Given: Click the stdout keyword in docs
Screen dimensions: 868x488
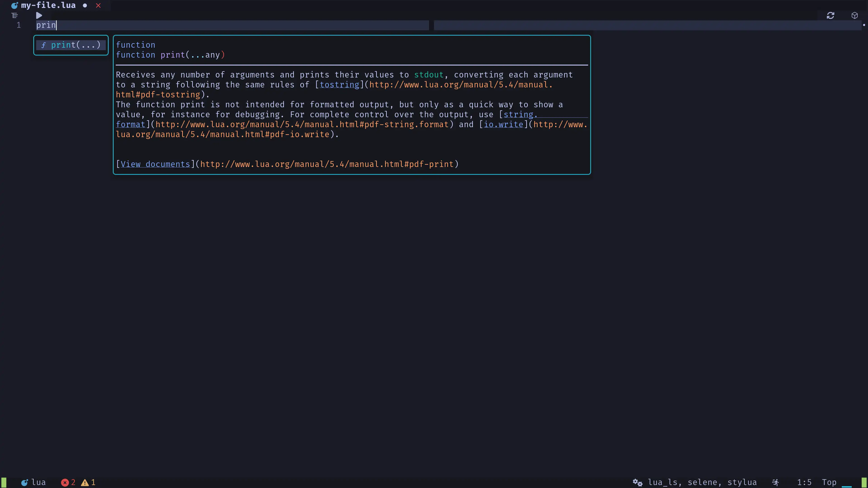Looking at the screenshot, I should click(x=429, y=75).
